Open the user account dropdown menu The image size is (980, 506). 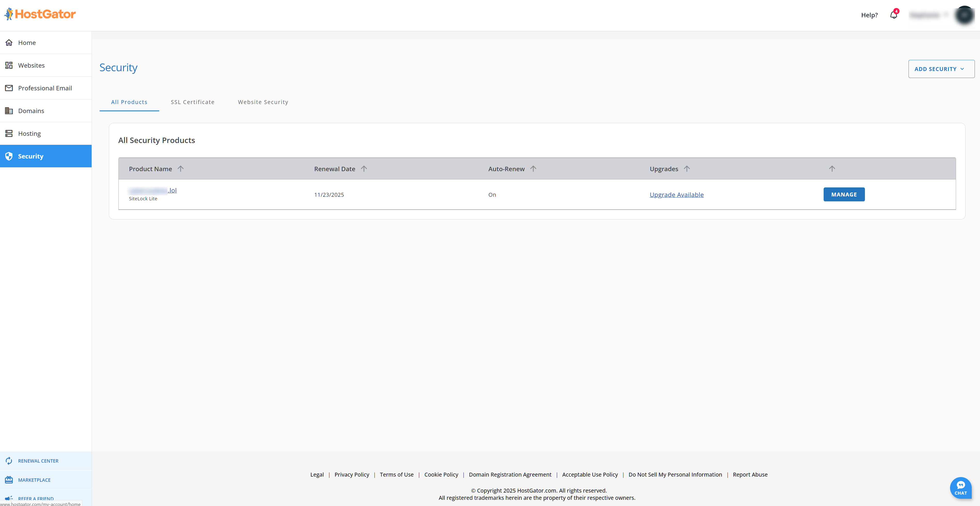tap(928, 15)
